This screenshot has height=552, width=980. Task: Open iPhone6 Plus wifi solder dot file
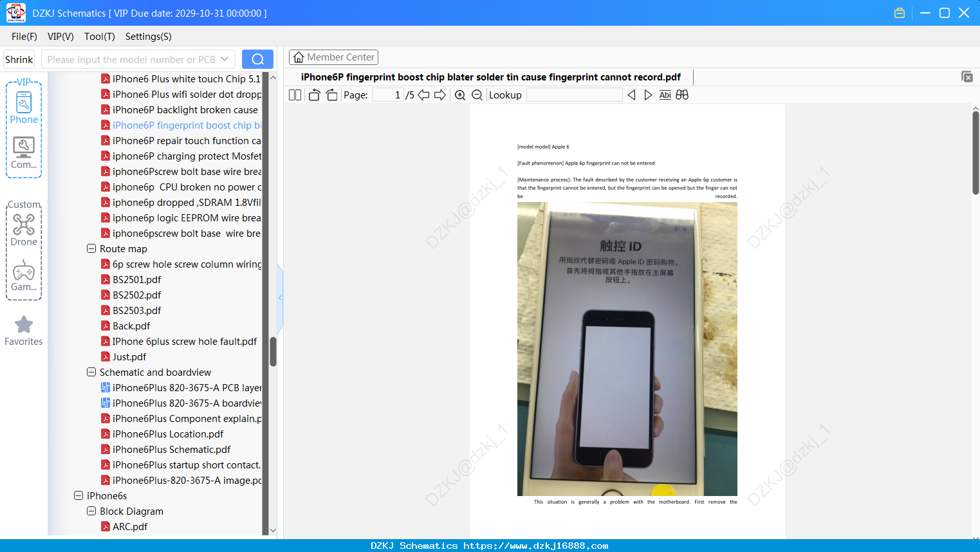coord(181,94)
